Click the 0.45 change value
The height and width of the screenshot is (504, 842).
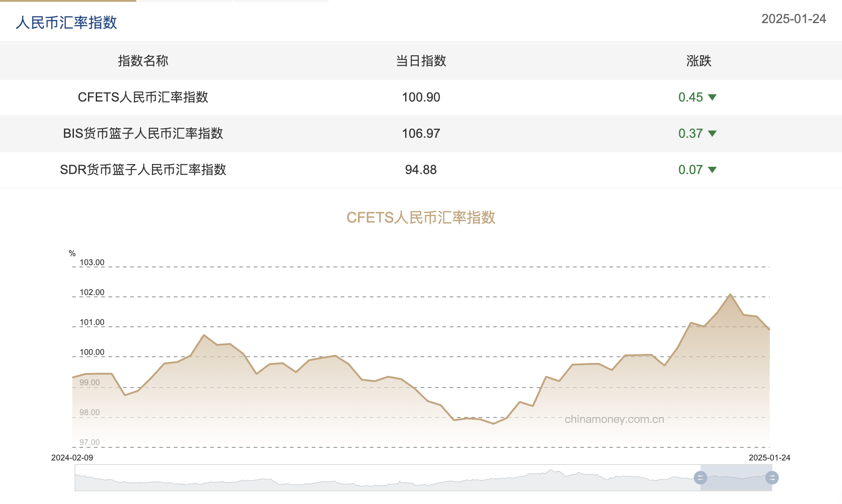point(690,97)
